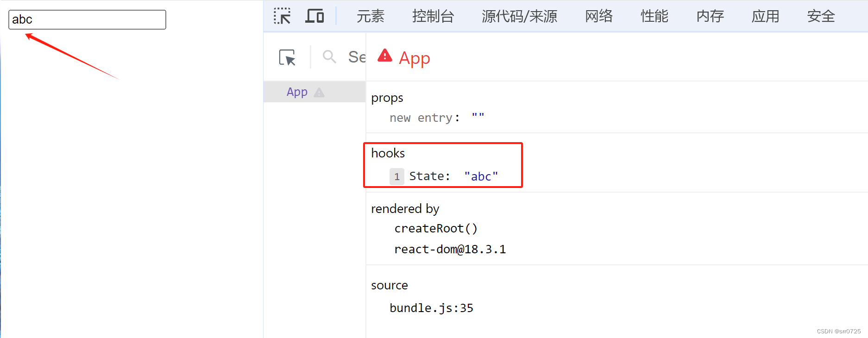The image size is (868, 338).
Task: Click the DevTools inspect element icon
Action: (x=282, y=16)
